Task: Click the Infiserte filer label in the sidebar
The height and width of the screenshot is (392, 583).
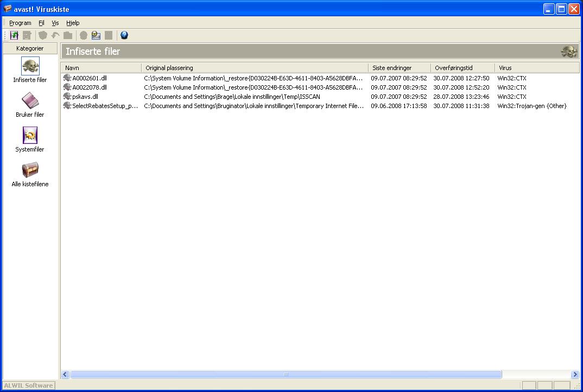Action: pos(30,80)
